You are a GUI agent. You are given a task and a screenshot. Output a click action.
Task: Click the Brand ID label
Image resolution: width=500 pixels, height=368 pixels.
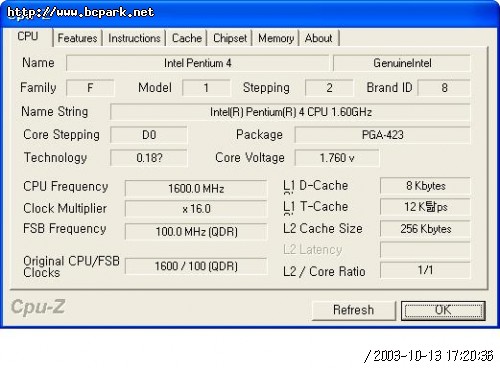[x=389, y=88]
